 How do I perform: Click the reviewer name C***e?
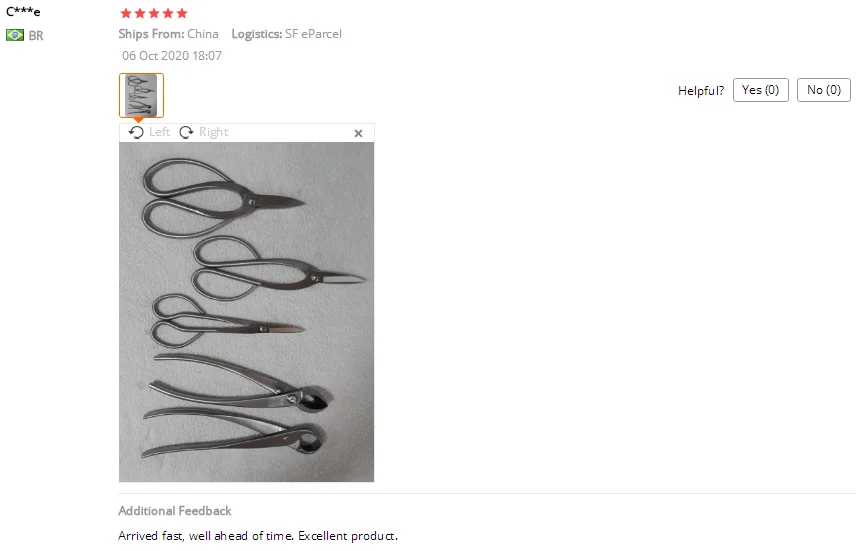[x=23, y=11]
